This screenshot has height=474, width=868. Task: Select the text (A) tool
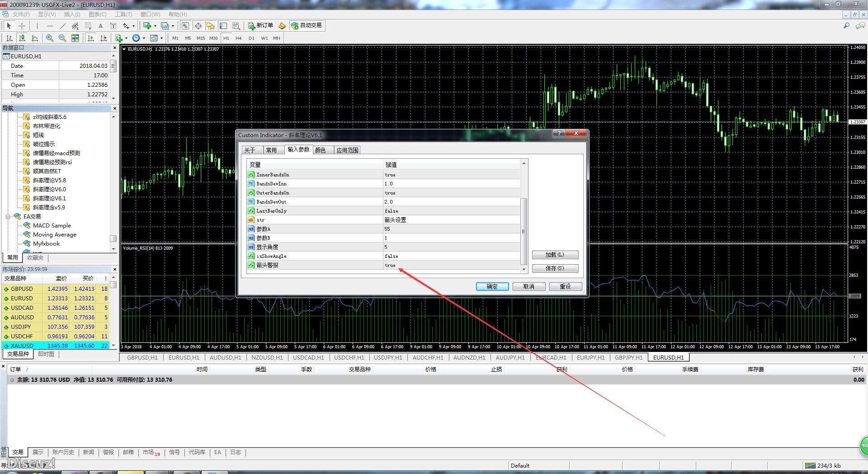point(100,26)
